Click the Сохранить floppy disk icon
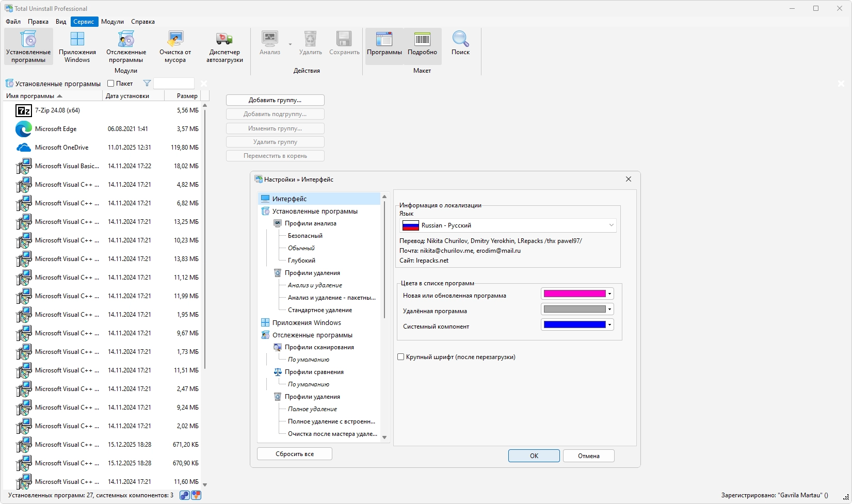Image resolution: width=852 pixels, height=504 pixels. pos(344,39)
